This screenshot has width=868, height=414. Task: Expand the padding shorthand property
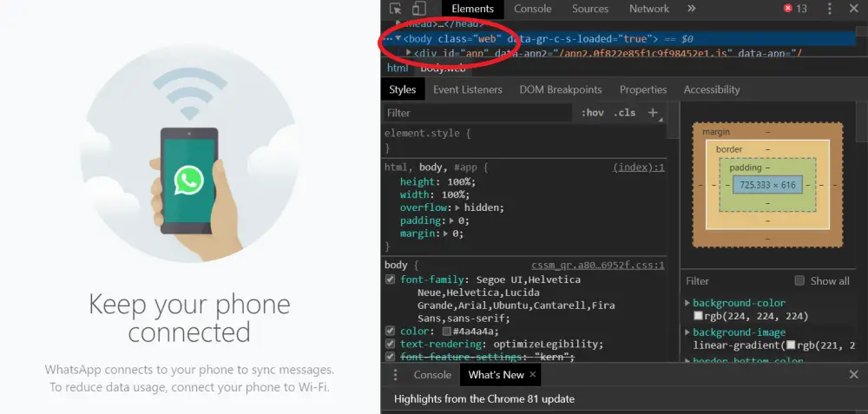(453, 220)
